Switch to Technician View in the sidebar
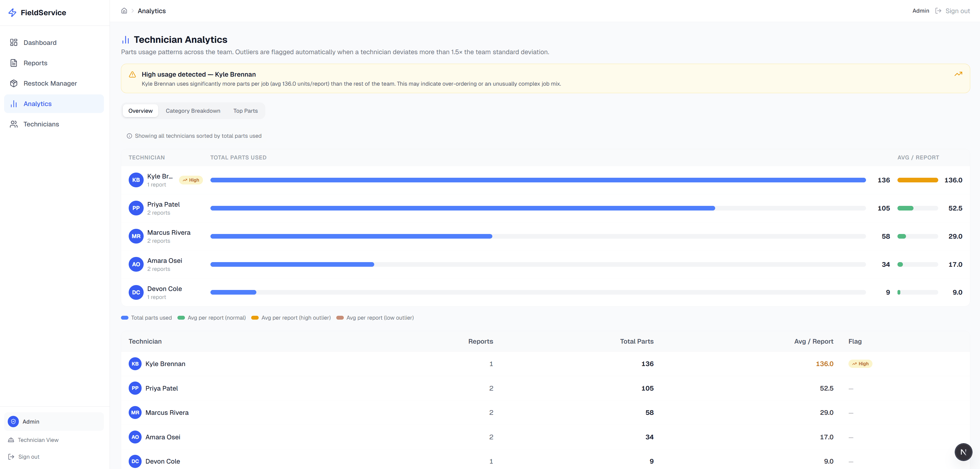The height and width of the screenshot is (469, 980). [38, 440]
